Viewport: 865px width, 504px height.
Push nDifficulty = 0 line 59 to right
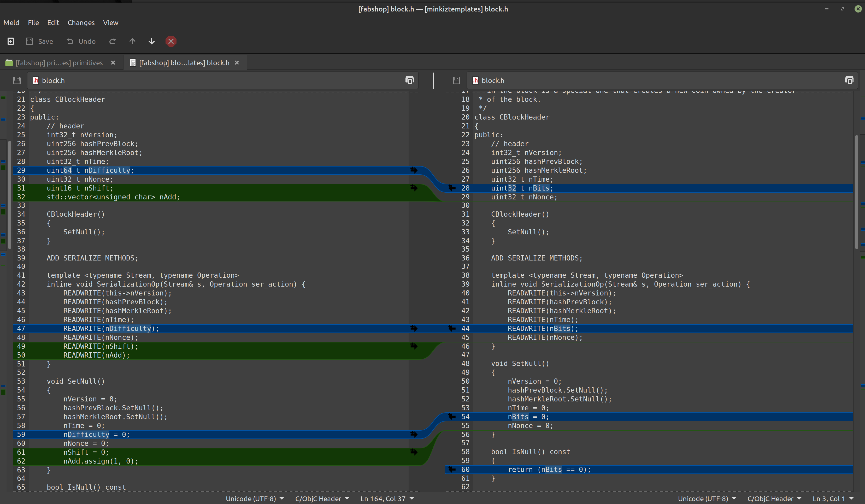(x=414, y=434)
